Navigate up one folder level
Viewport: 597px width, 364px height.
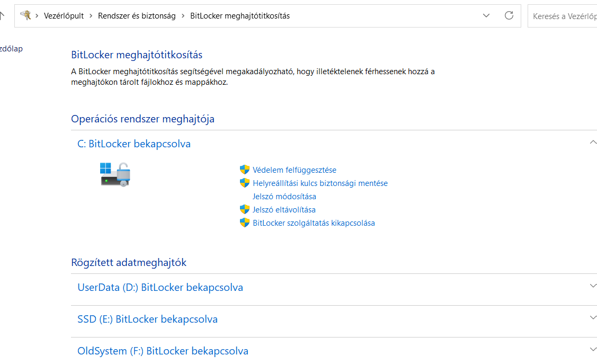[2, 15]
